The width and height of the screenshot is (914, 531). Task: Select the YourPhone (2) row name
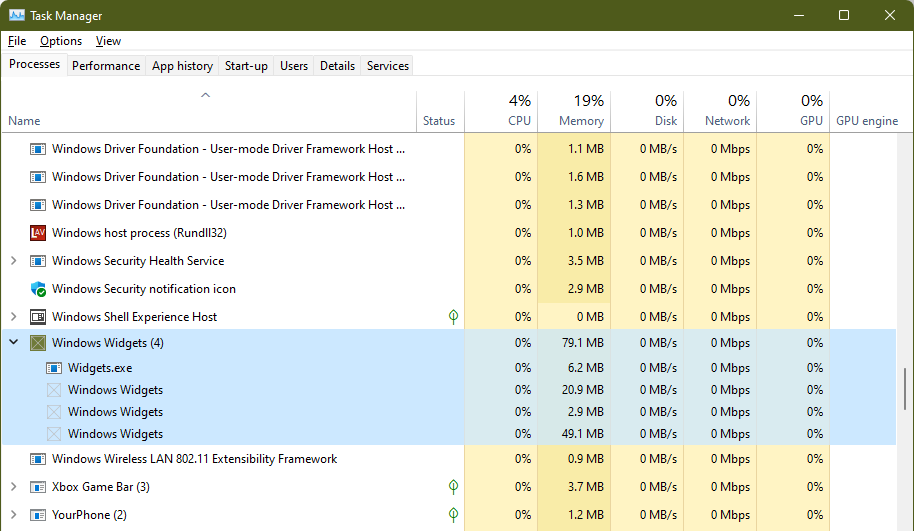coord(89,515)
